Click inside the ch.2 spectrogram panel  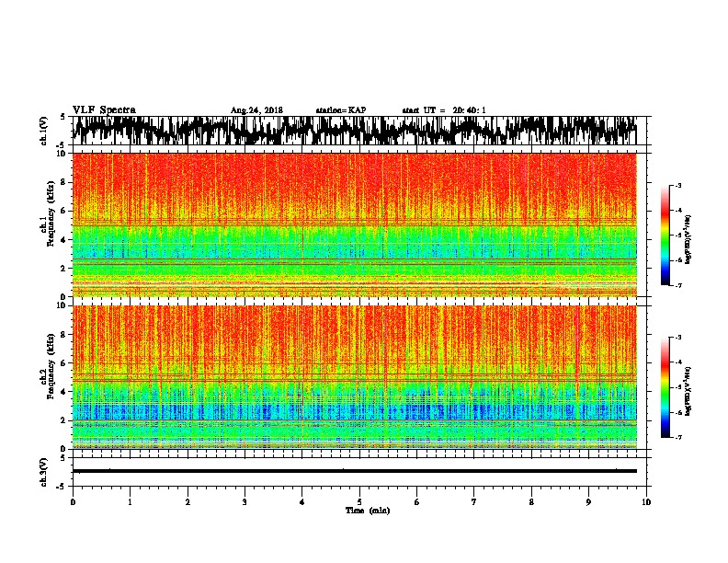coord(355,377)
